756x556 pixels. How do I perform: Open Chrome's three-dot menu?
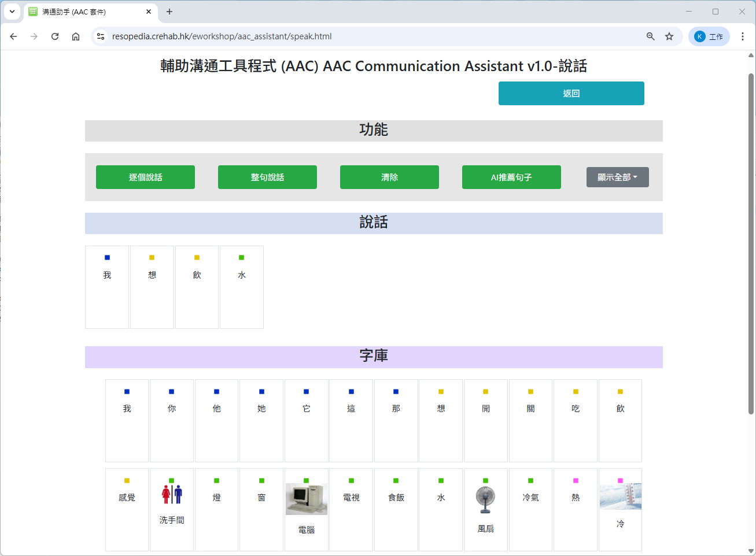tap(743, 36)
